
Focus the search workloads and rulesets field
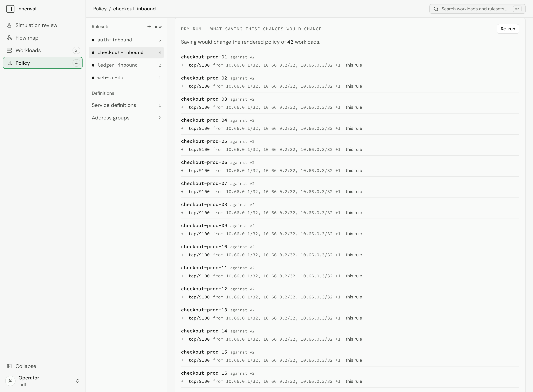tap(477, 9)
